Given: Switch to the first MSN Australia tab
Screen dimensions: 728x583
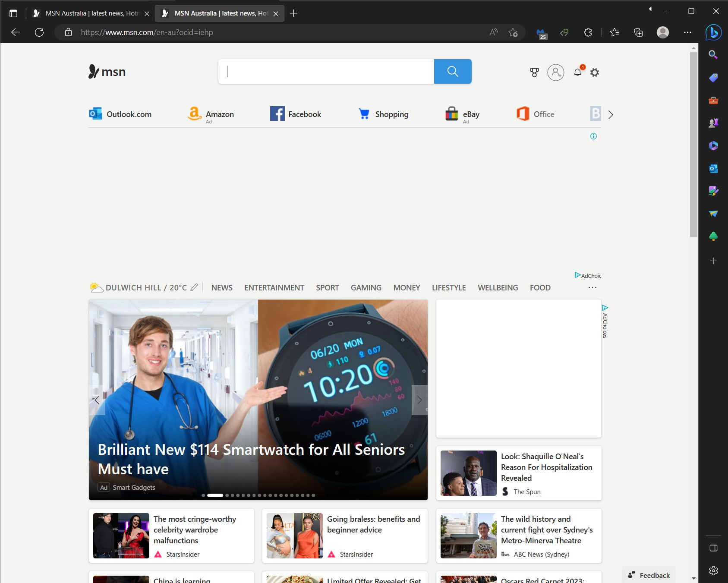Looking at the screenshot, I should (x=91, y=13).
